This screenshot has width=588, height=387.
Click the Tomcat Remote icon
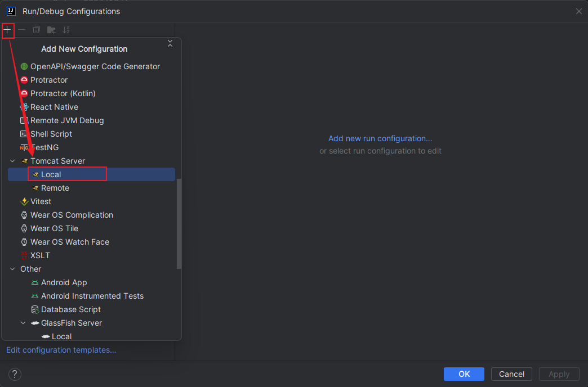click(35, 188)
